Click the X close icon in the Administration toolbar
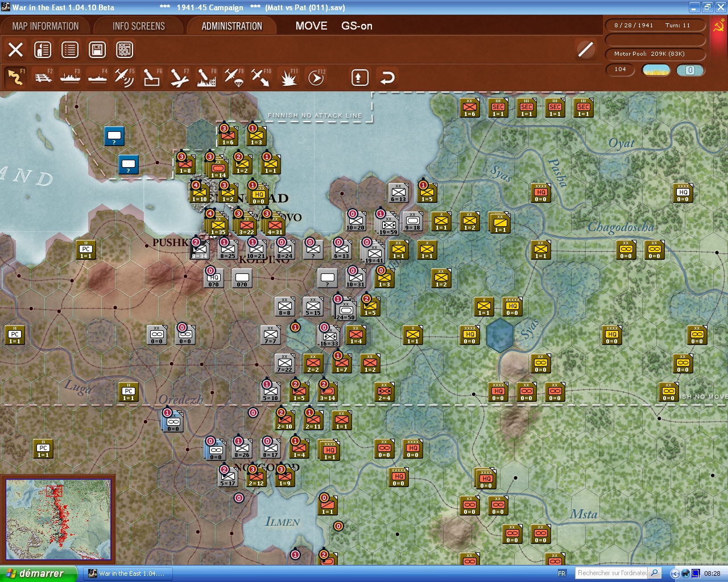728x582 pixels. pos(16,50)
